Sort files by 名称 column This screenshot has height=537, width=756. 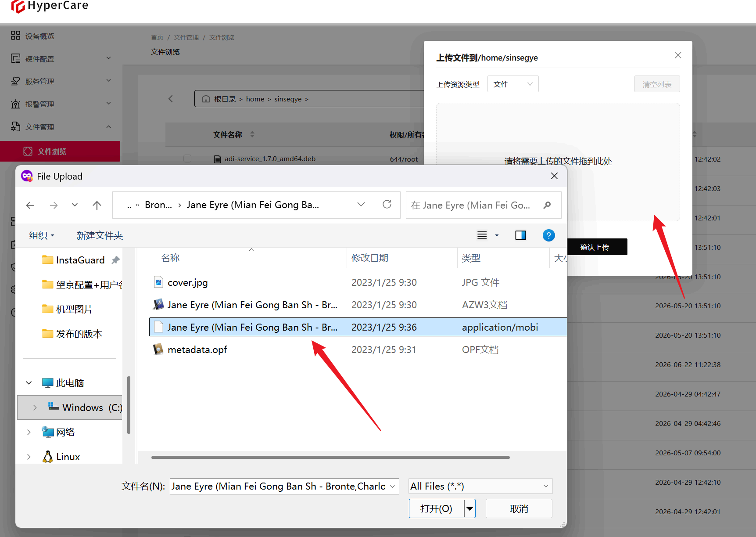coord(170,258)
